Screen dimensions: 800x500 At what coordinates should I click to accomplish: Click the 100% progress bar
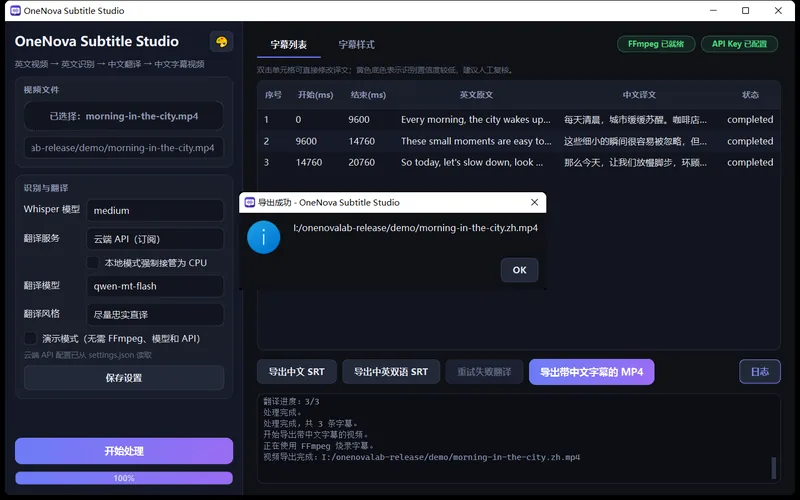click(x=124, y=478)
